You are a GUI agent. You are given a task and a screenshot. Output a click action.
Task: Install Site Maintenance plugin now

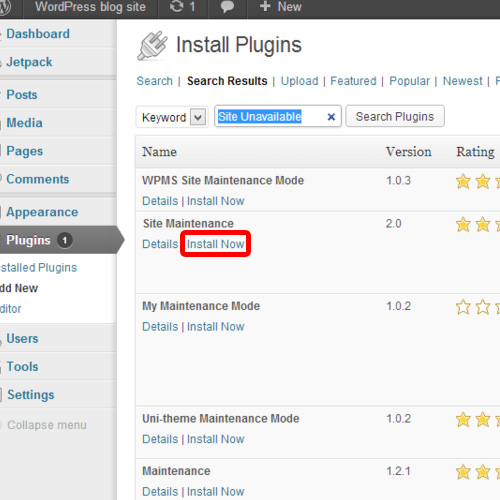[216, 244]
